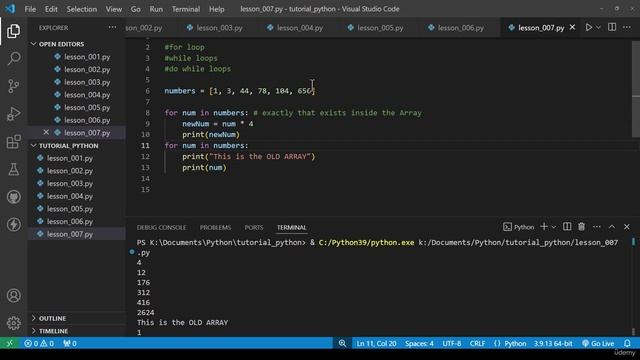Start Go Live server
This screenshot has height=360, width=640.
598,343
